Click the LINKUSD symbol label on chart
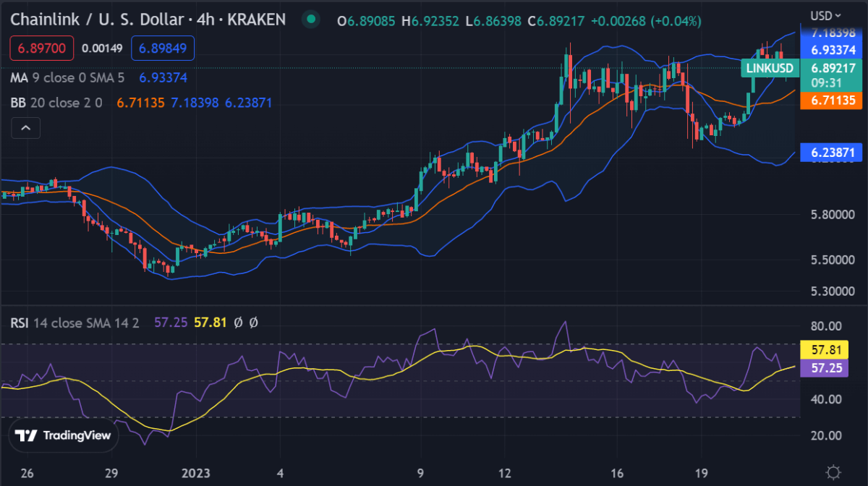 click(770, 69)
